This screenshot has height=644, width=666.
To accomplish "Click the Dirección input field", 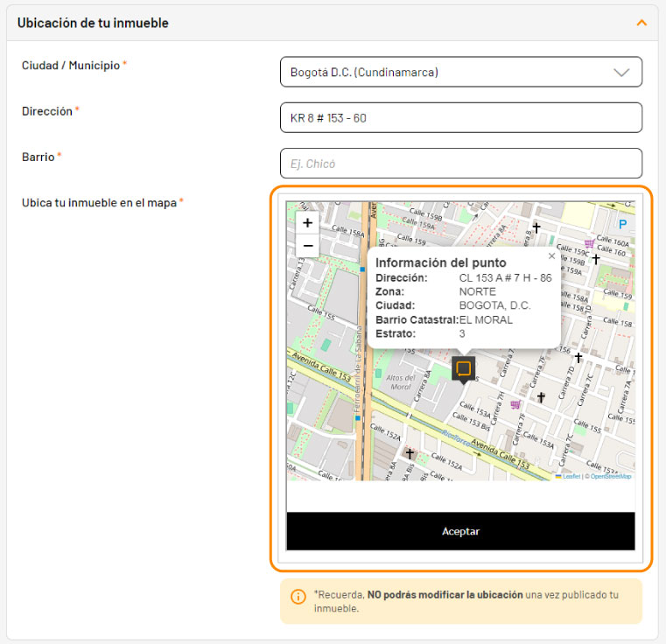I will coord(460,117).
